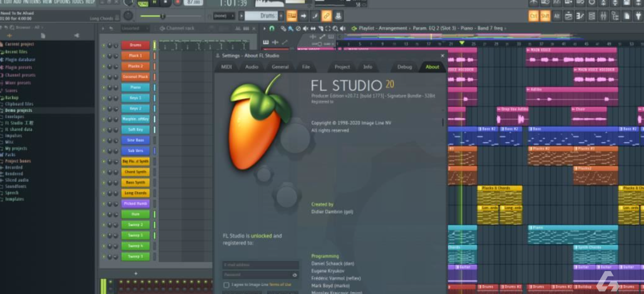The height and width of the screenshot is (294, 644).
Task: Click the Pause/Play transport button
Action: [x=154, y=3]
